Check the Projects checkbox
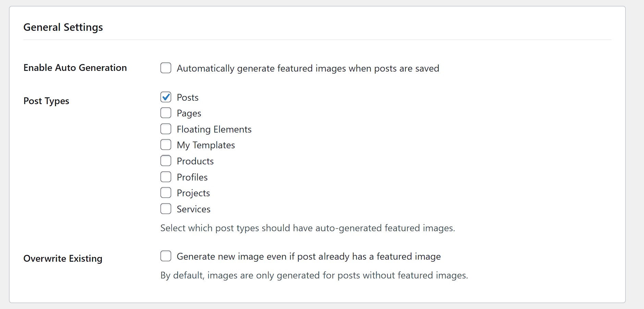The height and width of the screenshot is (309, 644). pos(166,193)
